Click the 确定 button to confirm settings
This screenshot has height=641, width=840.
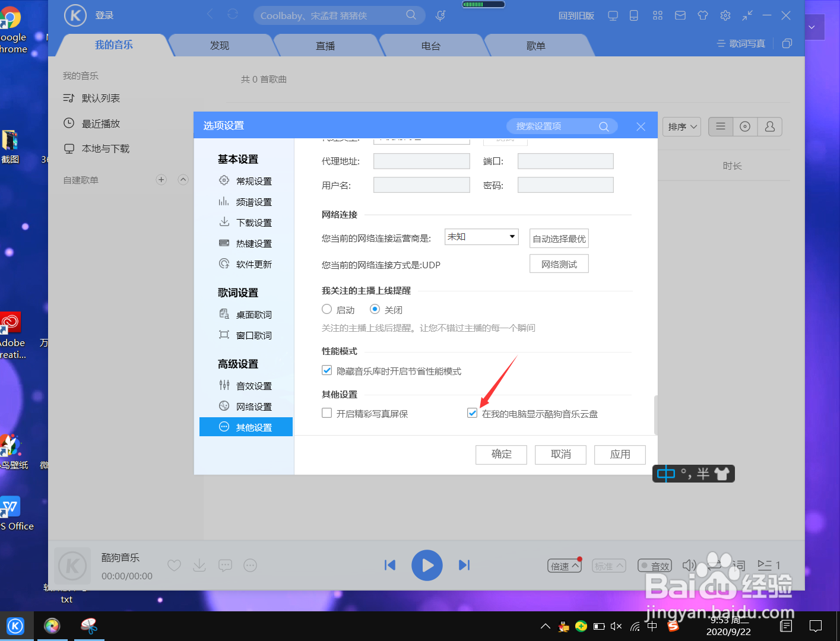501,455
